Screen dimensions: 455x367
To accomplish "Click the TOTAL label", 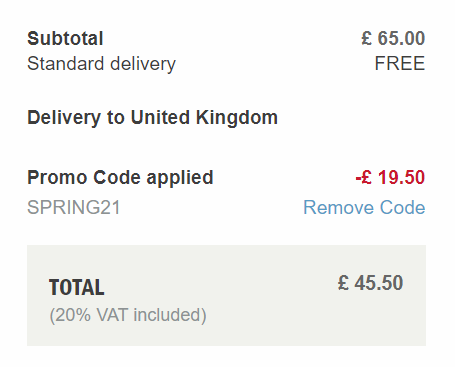I will [77, 287].
